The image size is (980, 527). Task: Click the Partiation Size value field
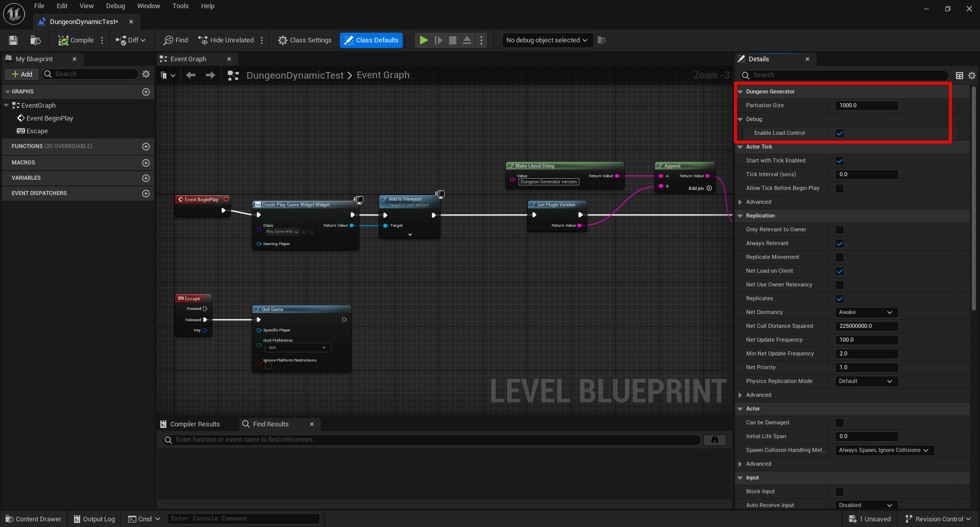coord(866,106)
